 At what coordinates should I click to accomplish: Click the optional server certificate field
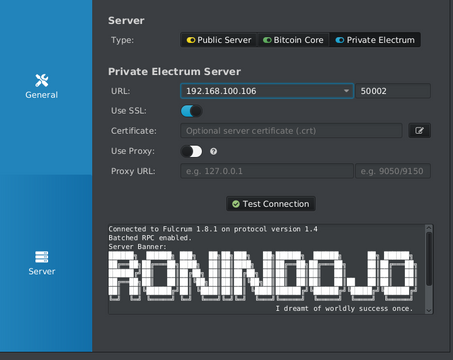pos(291,131)
